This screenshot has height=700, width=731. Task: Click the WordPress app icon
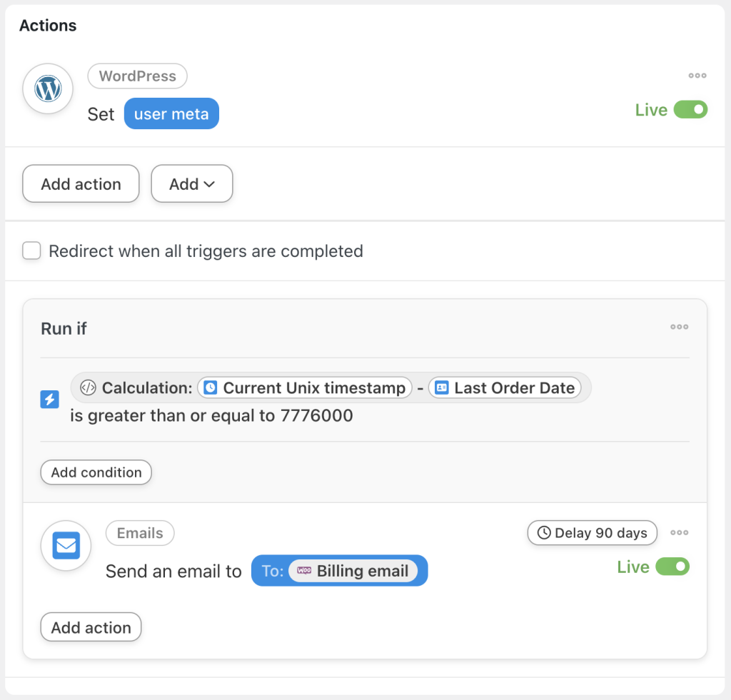(x=47, y=88)
